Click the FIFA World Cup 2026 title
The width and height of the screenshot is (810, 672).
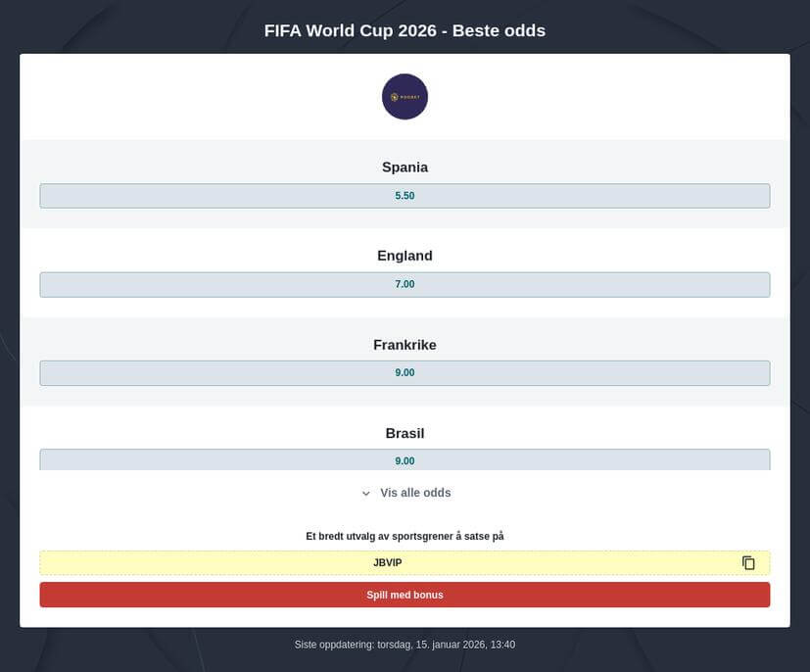[405, 30]
